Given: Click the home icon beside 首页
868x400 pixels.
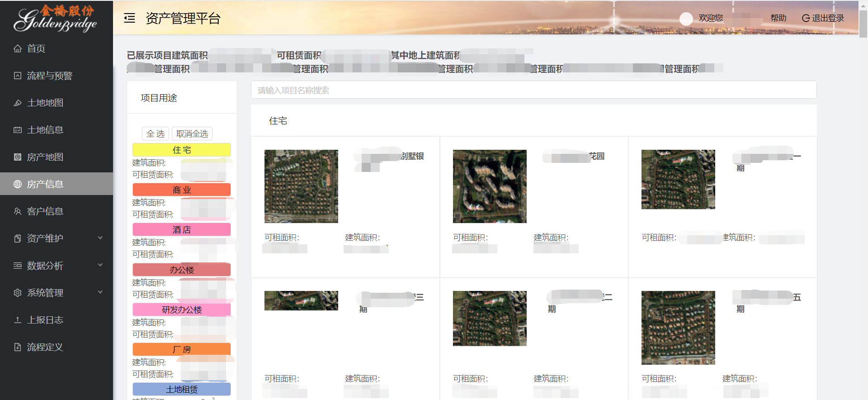Looking at the screenshot, I should 18,48.
